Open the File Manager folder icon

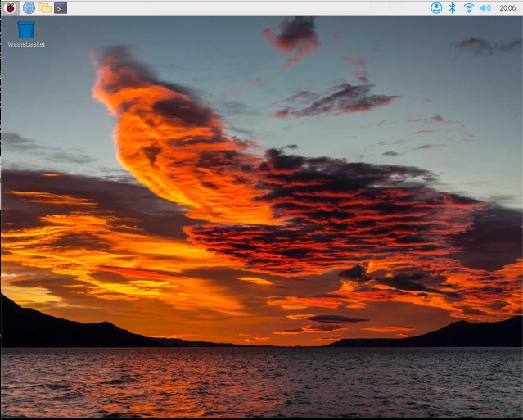tap(45, 7)
